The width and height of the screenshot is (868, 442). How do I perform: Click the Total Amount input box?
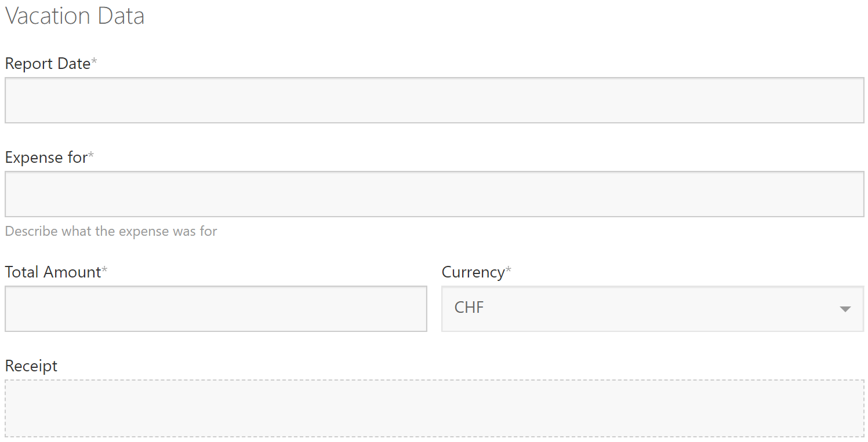coord(216,309)
